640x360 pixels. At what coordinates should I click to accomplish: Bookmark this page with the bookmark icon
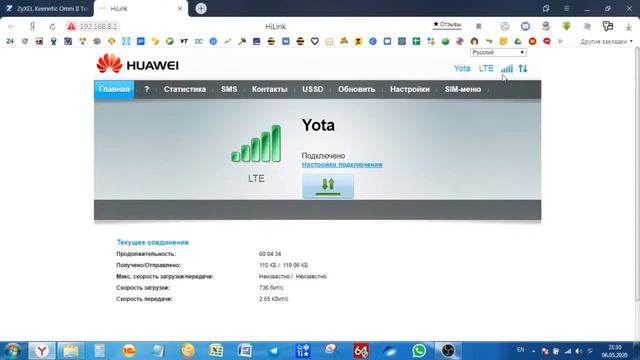(478, 27)
